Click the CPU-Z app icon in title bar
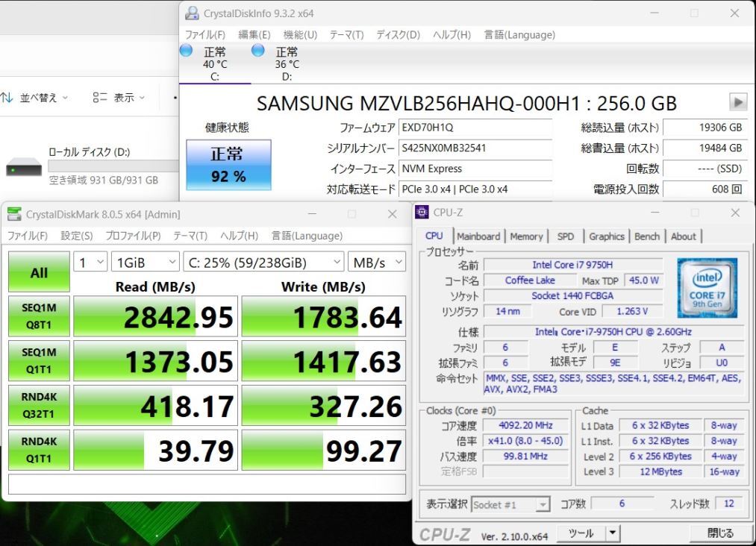 (422, 212)
